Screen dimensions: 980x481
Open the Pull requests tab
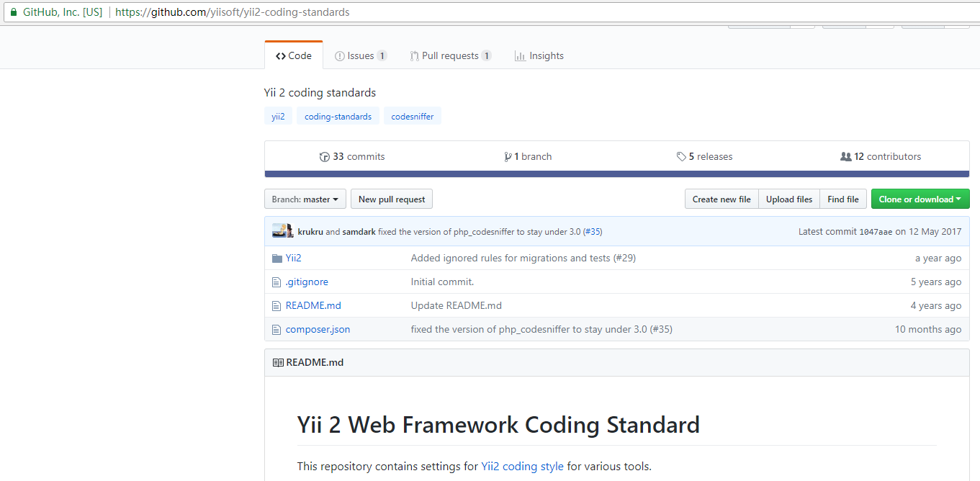click(450, 56)
